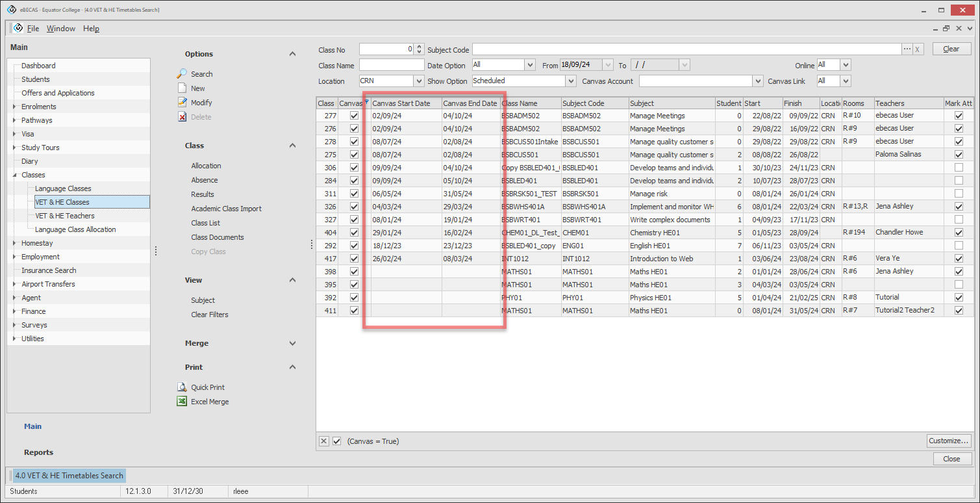Click the Customize... button

pos(948,441)
